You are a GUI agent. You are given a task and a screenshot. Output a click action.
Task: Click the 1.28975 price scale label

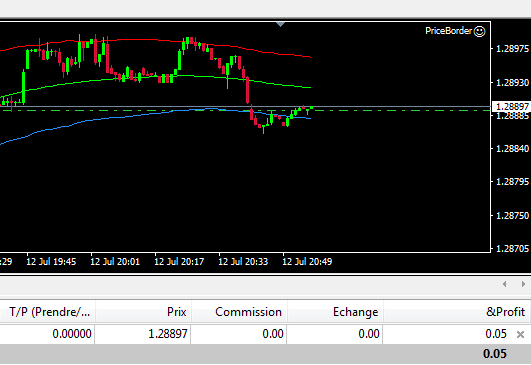(512, 49)
